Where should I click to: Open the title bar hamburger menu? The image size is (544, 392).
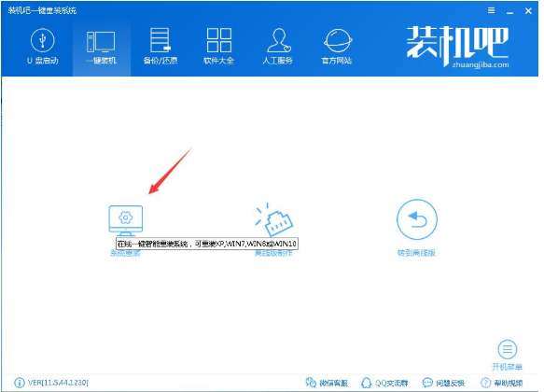pos(491,10)
